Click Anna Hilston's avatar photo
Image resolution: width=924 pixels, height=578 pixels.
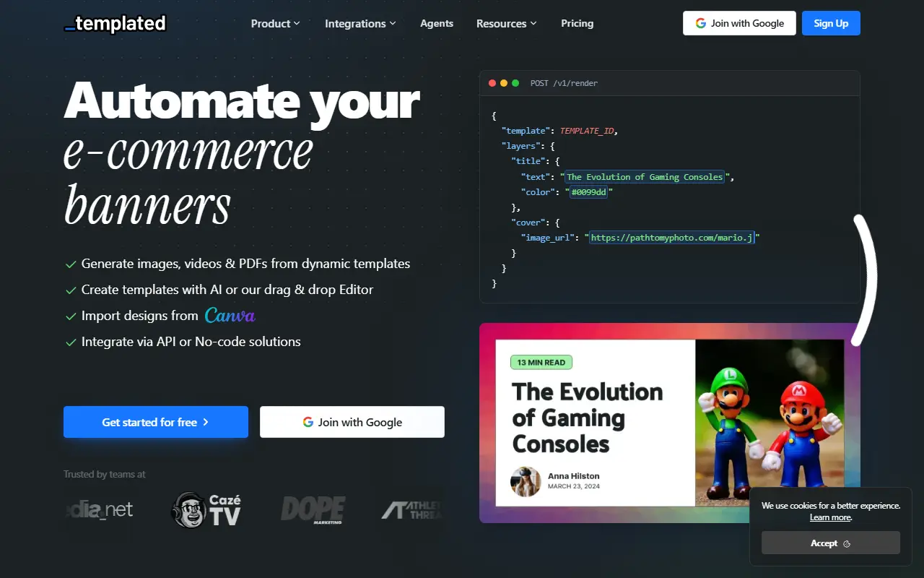526,481
